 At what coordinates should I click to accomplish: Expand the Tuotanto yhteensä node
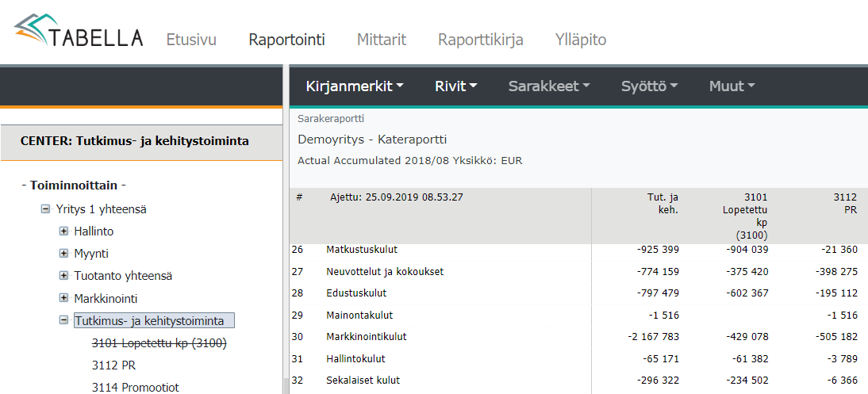coord(63,276)
